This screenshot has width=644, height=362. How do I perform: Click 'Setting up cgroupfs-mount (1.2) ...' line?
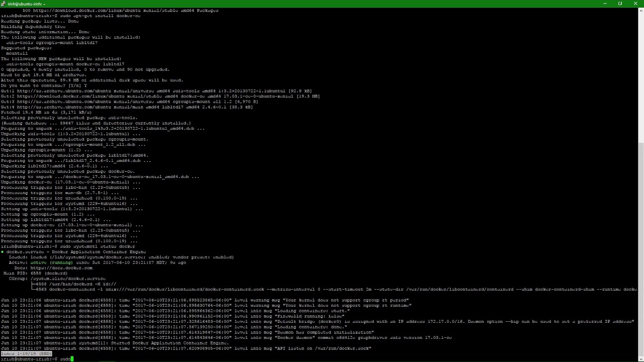point(48,214)
